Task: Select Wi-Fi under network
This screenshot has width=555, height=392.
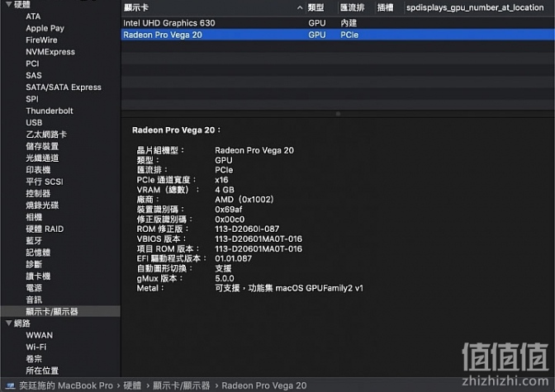Action: tap(36, 347)
